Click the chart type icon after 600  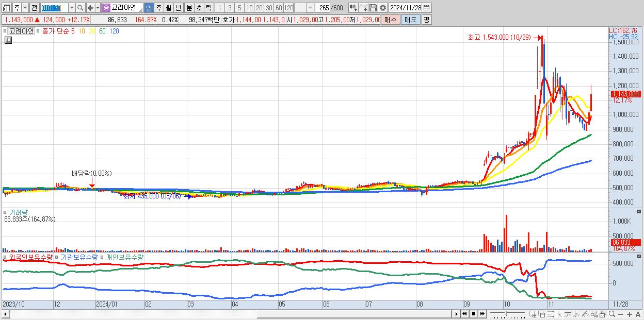tap(353, 8)
